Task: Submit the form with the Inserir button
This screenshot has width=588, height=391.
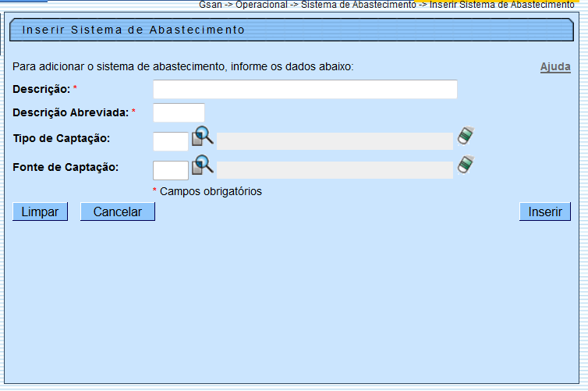Action: tap(544, 211)
